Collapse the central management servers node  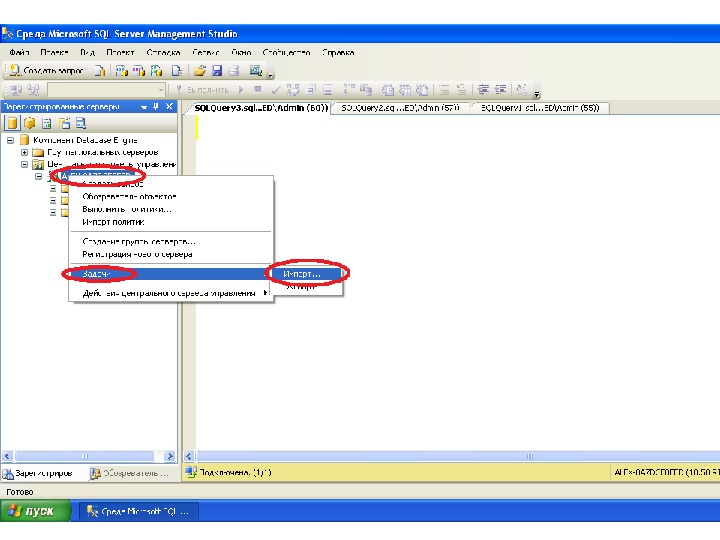[x=24, y=164]
